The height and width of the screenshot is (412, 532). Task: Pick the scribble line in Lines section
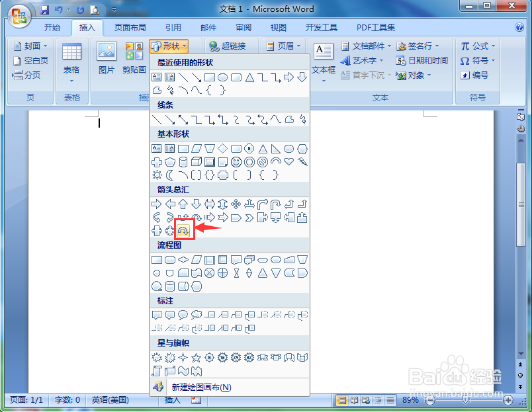coord(302,119)
